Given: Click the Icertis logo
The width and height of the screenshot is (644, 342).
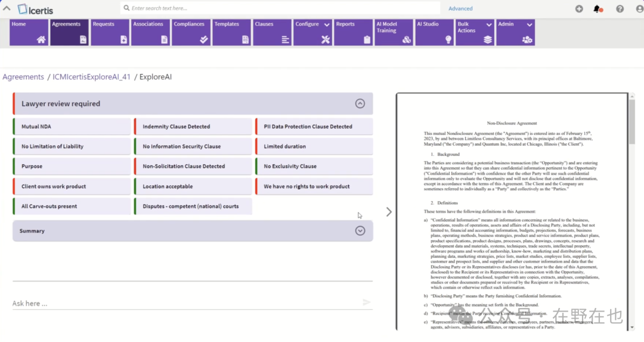Looking at the screenshot, I should click(35, 9).
